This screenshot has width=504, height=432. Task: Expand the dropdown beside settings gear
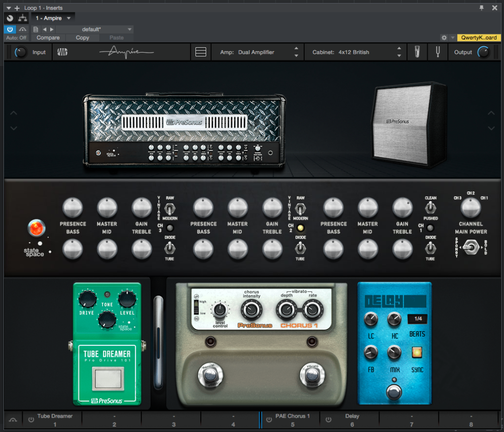(453, 37)
